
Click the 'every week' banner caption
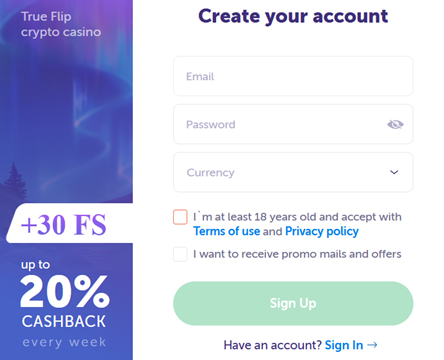click(64, 342)
